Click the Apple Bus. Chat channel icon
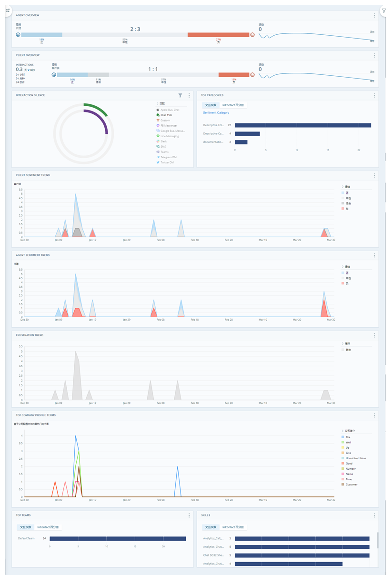This screenshot has width=392, height=575. tap(158, 110)
